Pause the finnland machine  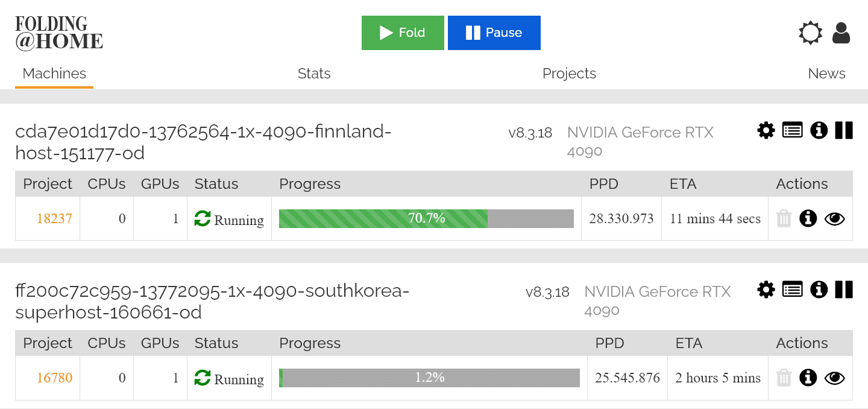coord(844,130)
